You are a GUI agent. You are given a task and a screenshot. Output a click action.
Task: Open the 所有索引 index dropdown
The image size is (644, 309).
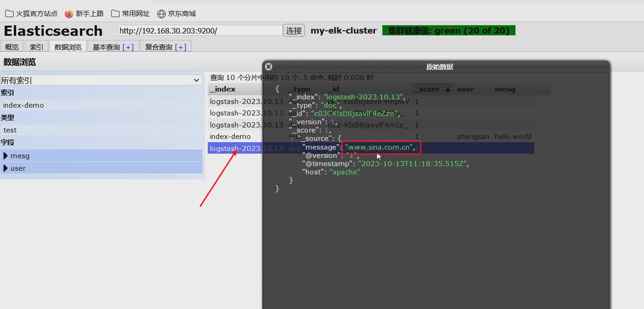point(101,80)
